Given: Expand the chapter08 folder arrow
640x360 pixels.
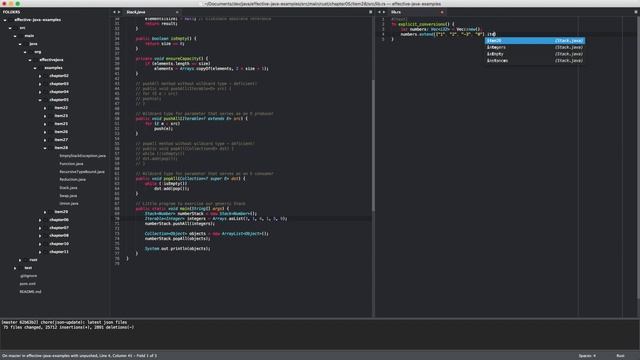Looking at the screenshot, I should tap(40, 236).
